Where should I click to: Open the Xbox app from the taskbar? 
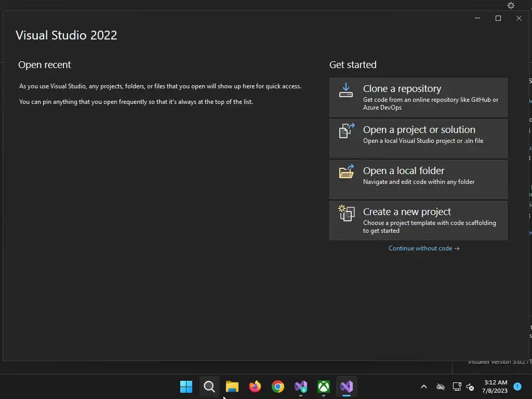click(324, 387)
